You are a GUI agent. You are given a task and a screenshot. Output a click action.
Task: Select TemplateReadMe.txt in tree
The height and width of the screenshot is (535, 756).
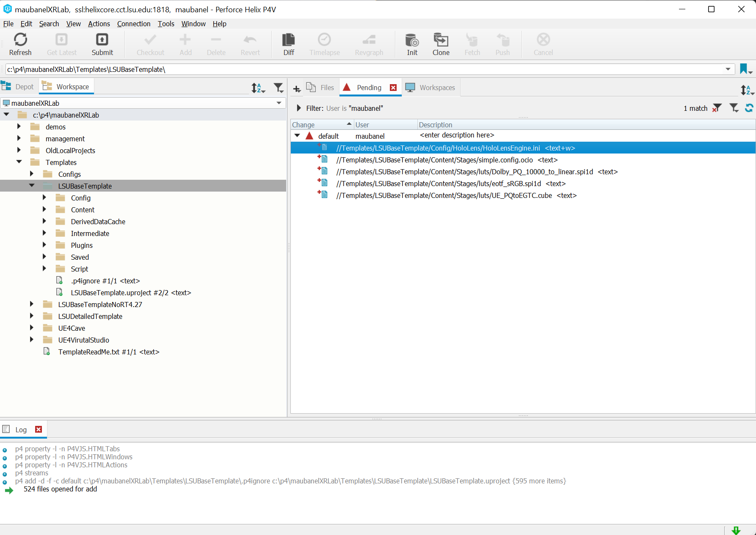(108, 352)
